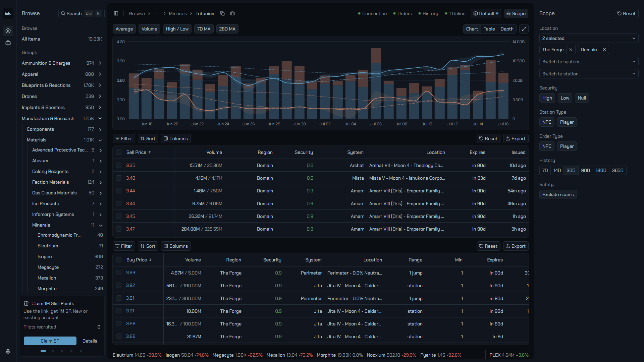Remove The Forge region chip
Viewport: 644px width, 362px height.
pyautogui.click(x=571, y=50)
